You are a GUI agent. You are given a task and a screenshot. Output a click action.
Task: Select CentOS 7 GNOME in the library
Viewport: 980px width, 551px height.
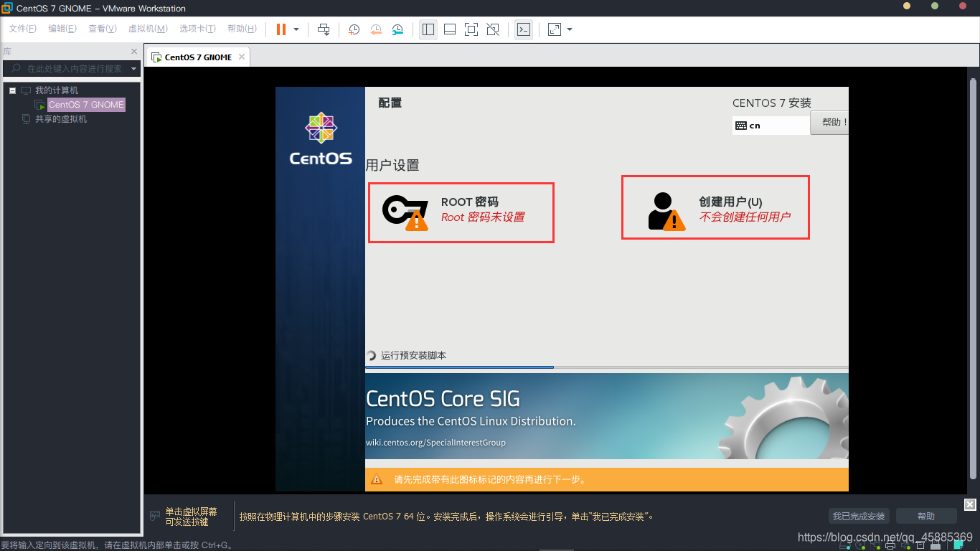click(87, 105)
